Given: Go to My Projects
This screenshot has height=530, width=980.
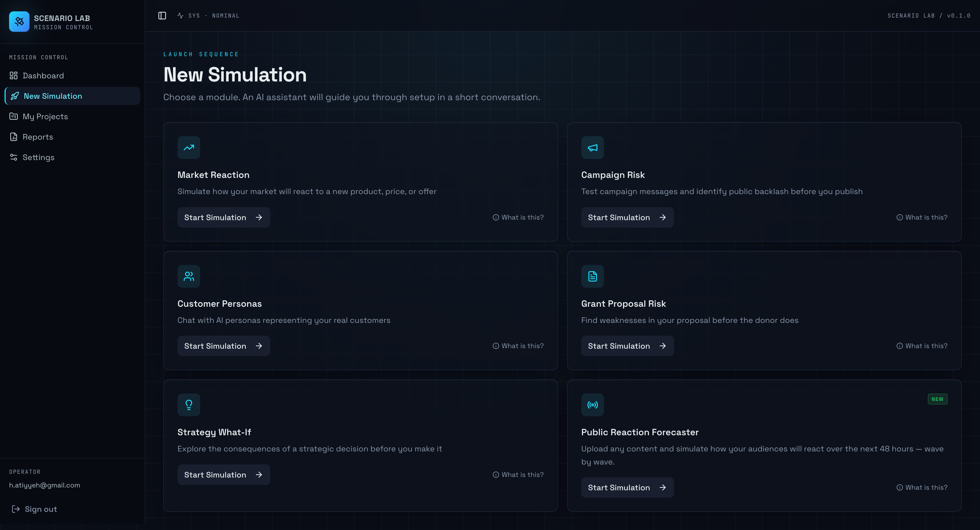Looking at the screenshot, I should click(72, 116).
